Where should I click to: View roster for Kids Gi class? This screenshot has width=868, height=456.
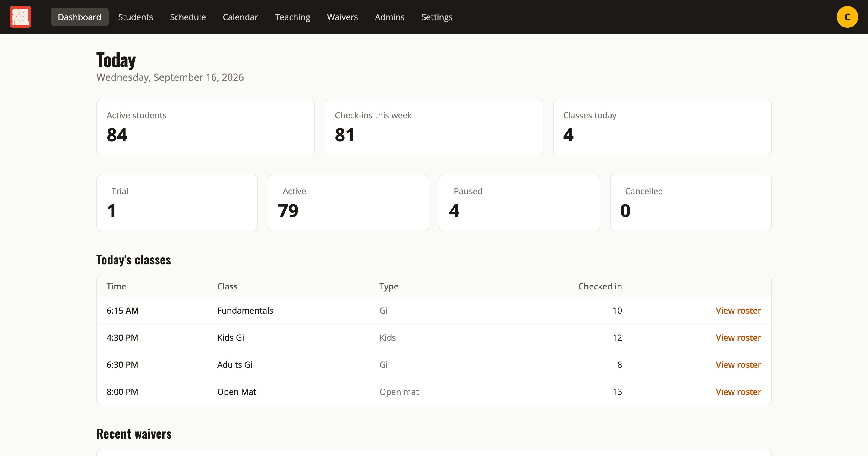point(738,337)
